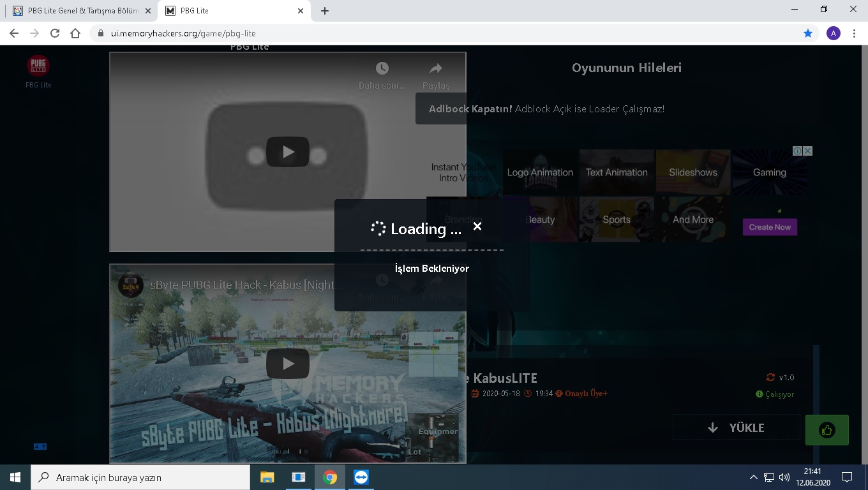
Task: Select the Sports ad tile
Action: (617, 219)
